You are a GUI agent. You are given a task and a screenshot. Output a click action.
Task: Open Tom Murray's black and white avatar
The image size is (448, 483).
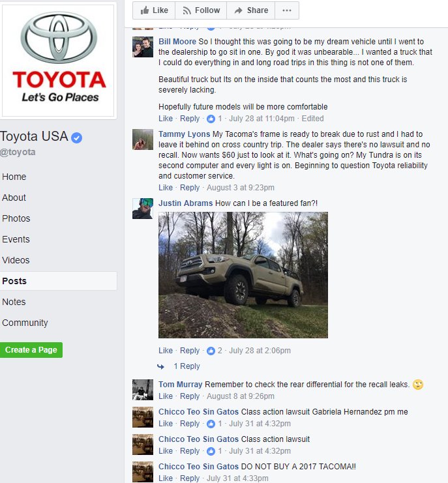pyautogui.click(x=143, y=390)
